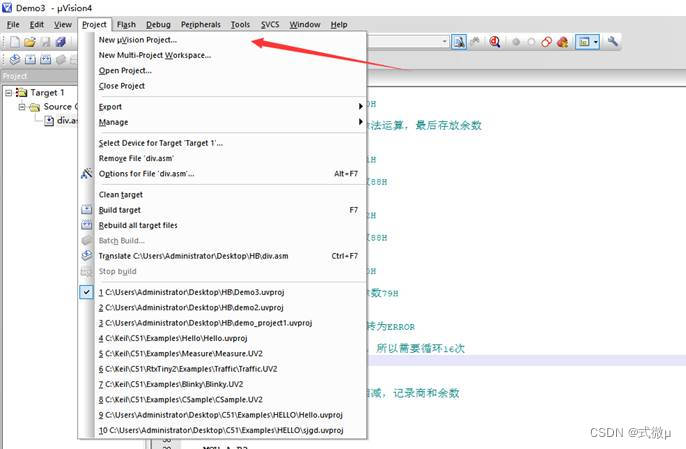
Task: Open recent project 5 Measure.UV2
Action: [223, 354]
